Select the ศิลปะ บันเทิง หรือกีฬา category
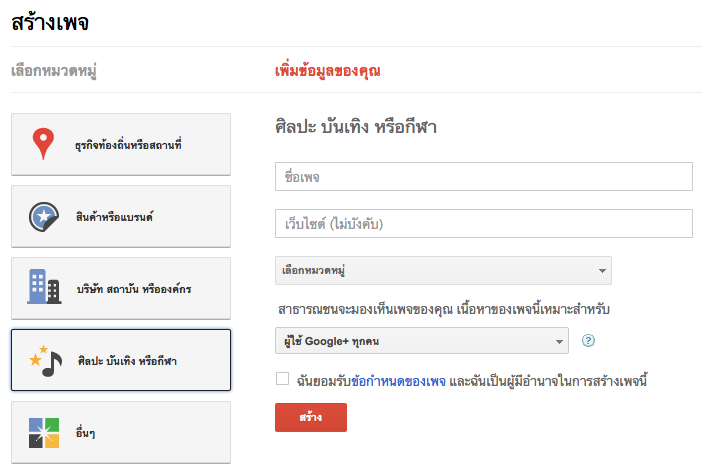The width and height of the screenshot is (702, 474). click(121, 360)
